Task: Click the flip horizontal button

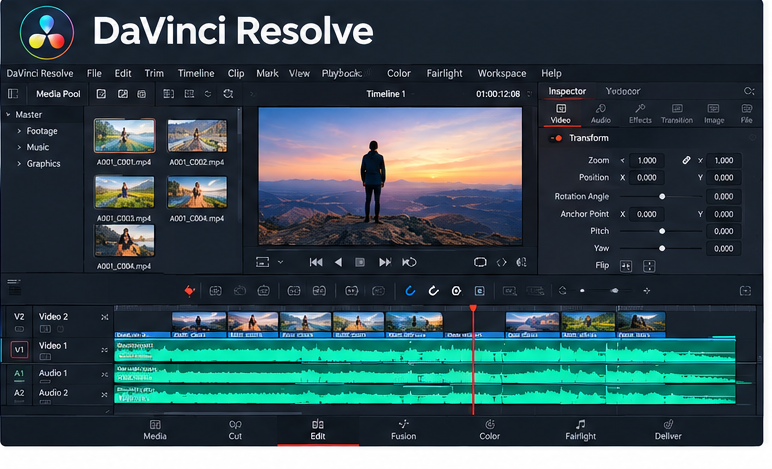Action: coord(626,266)
